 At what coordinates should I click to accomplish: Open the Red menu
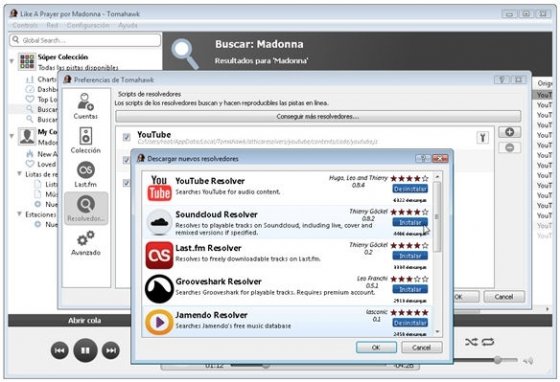52,25
